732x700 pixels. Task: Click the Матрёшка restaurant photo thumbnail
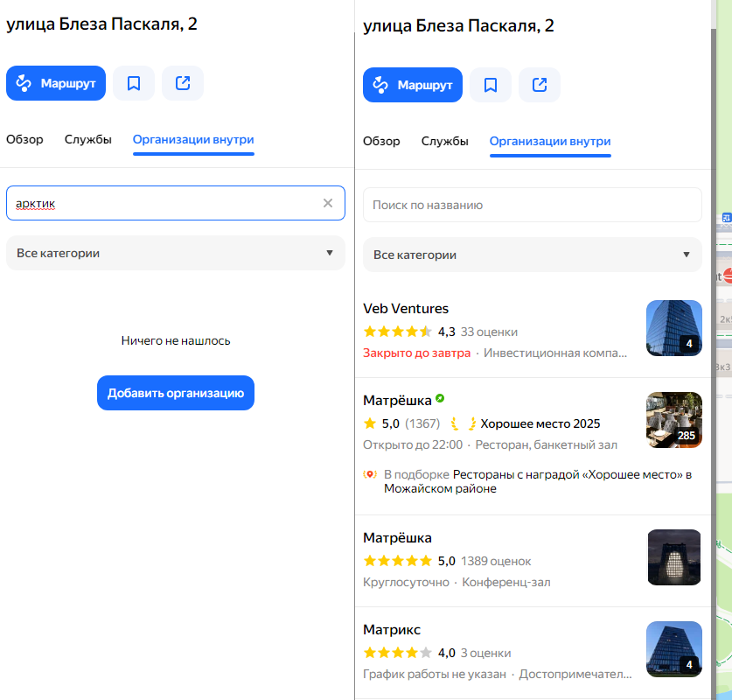point(673,420)
